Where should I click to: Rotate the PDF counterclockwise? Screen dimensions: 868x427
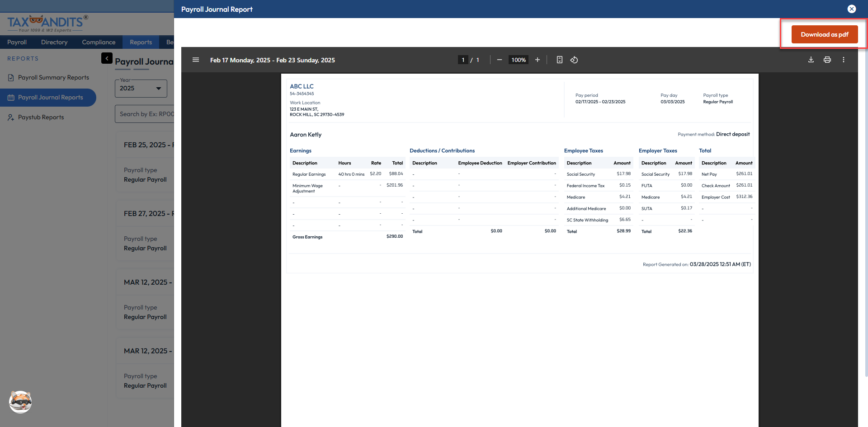coord(574,60)
